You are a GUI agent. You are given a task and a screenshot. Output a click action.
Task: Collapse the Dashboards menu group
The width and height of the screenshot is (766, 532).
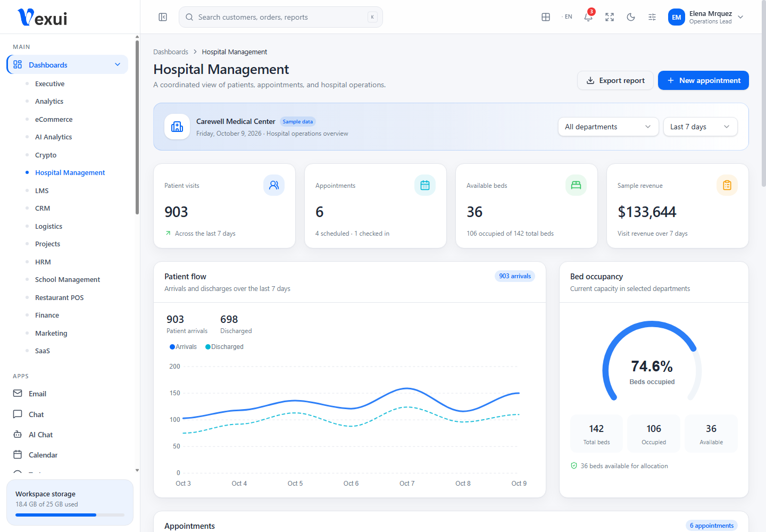click(68, 65)
